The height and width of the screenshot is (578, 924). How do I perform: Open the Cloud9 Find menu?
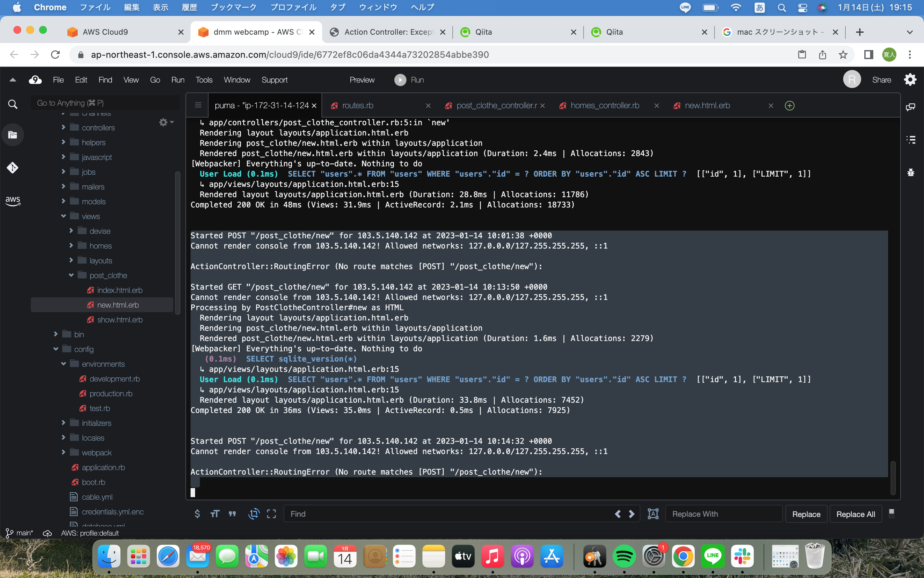105,80
